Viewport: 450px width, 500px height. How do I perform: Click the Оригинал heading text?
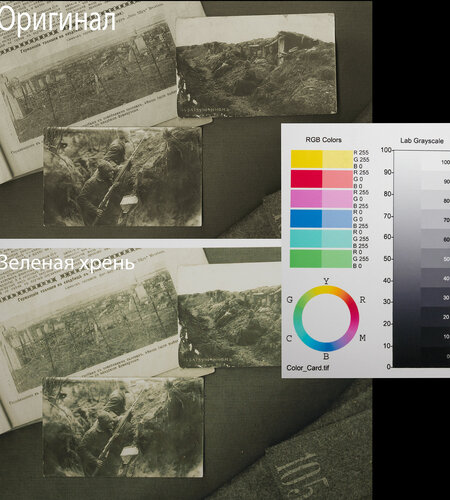(57, 19)
